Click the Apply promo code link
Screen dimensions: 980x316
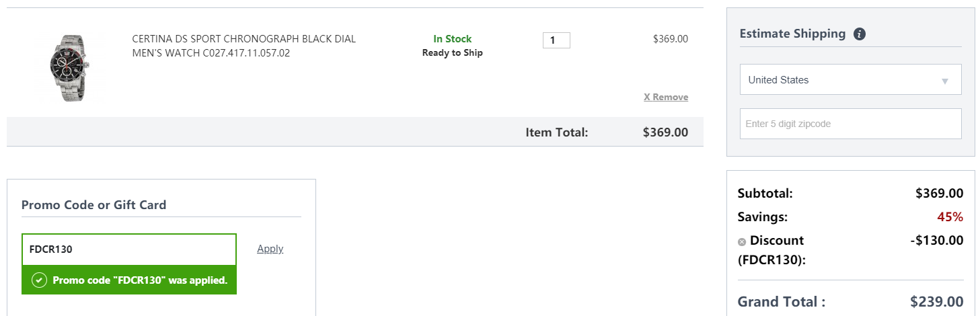pos(270,249)
